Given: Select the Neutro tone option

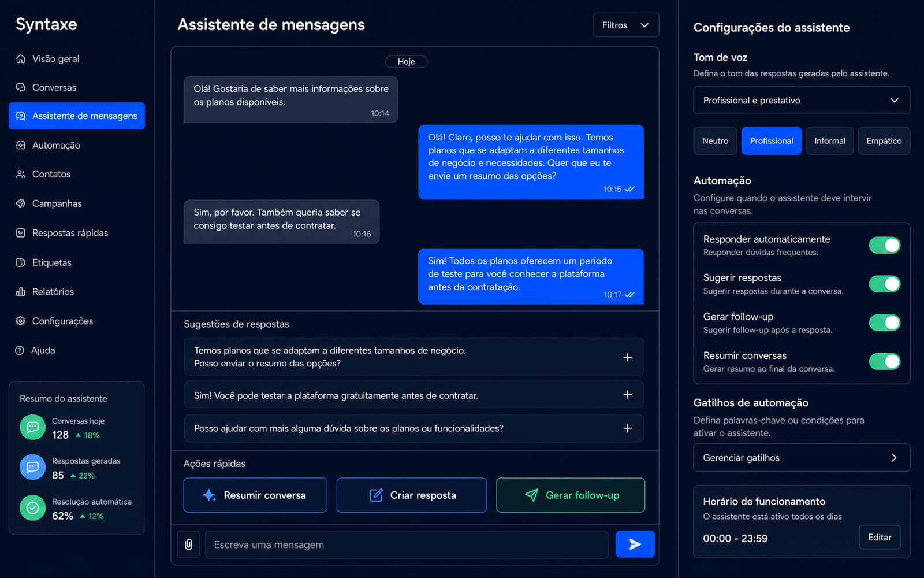Looking at the screenshot, I should point(715,141).
